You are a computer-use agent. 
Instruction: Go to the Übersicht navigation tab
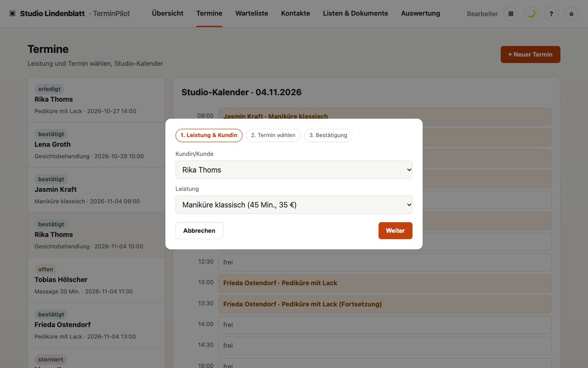[168, 13]
